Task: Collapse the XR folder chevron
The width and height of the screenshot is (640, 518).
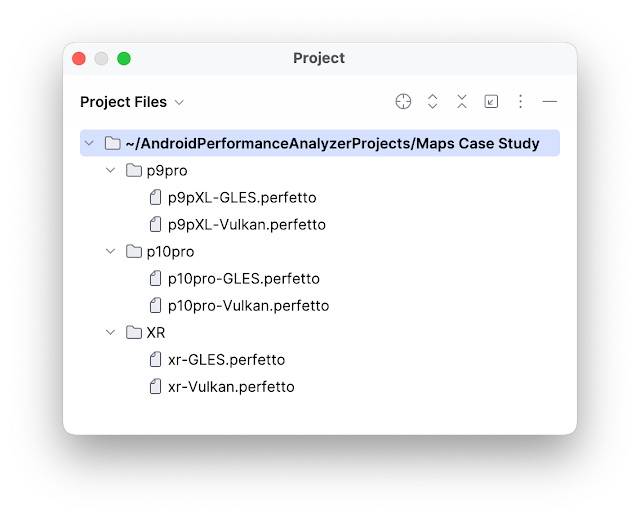Action: point(110,333)
